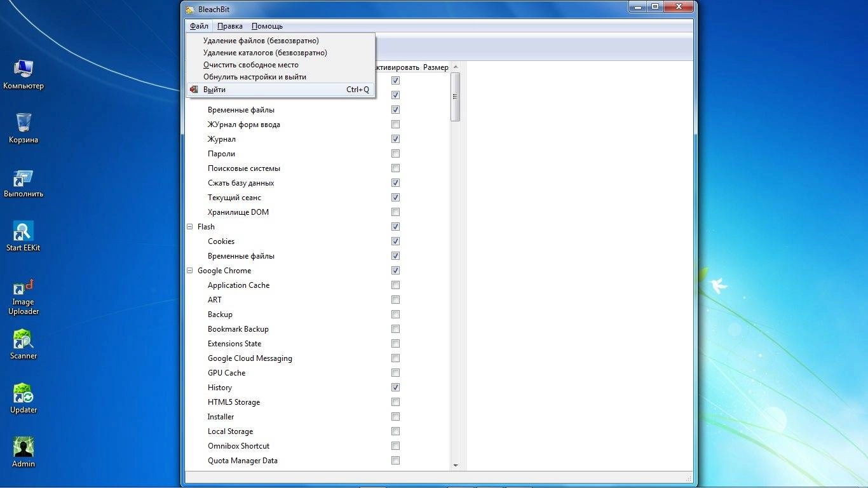
Task: Open the Корзина recycle bin icon
Action: [24, 128]
